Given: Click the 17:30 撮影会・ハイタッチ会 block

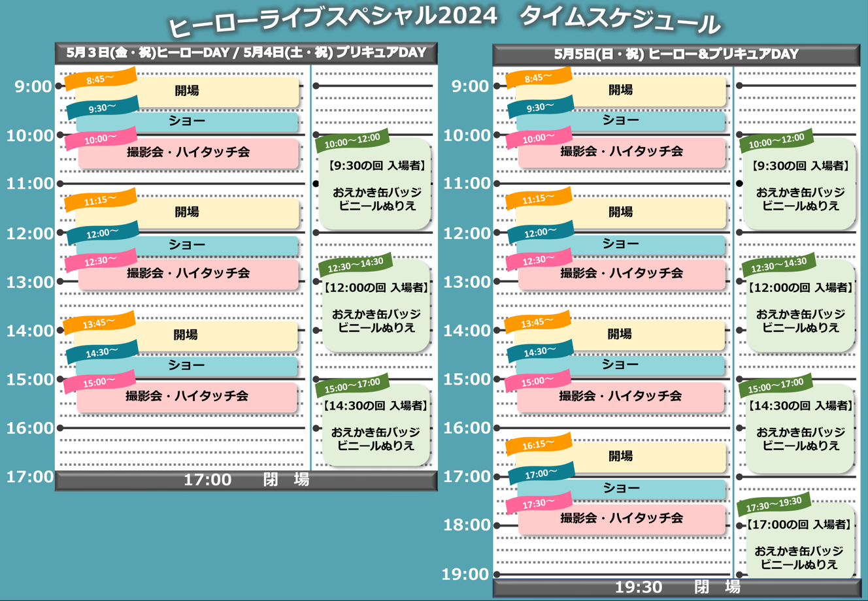Looking at the screenshot, I should click(621, 518).
